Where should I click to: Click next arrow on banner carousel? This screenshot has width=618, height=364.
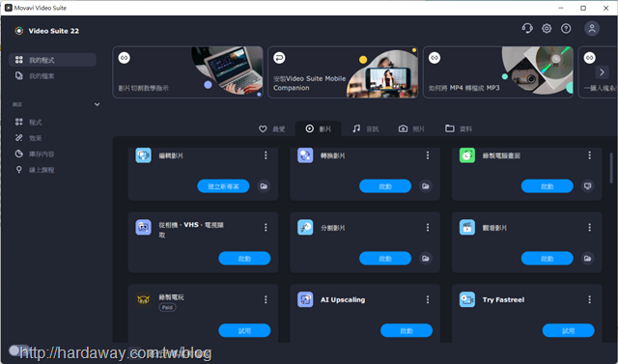[x=602, y=72]
